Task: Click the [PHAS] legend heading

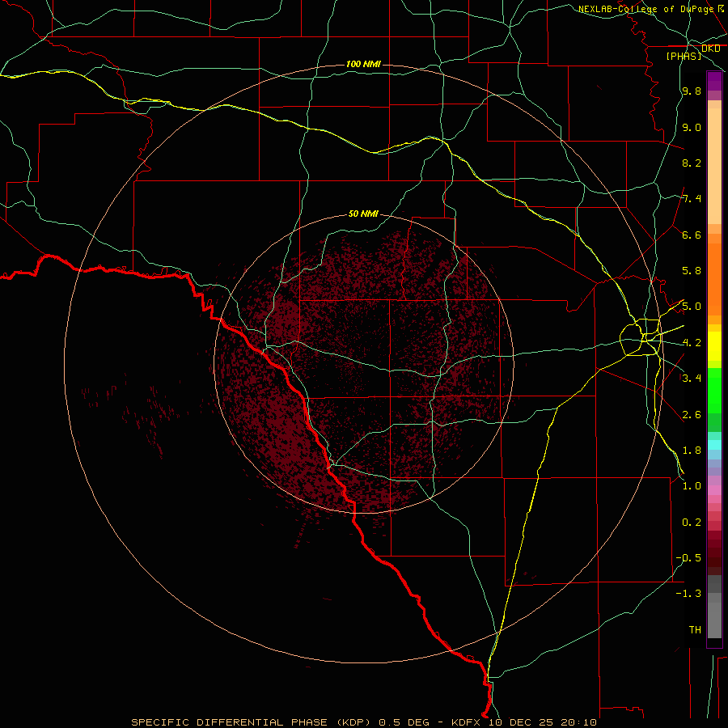Action: click(684, 56)
